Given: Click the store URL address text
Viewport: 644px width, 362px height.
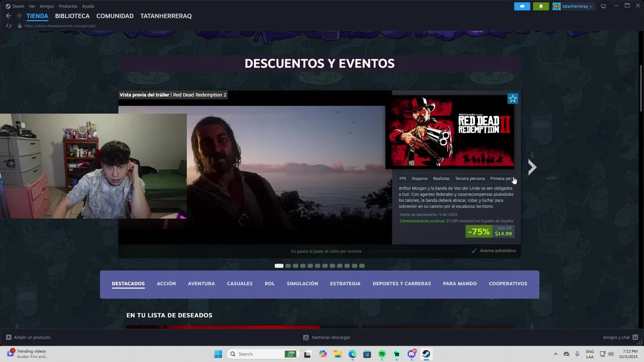Looking at the screenshot, I should [60, 26].
